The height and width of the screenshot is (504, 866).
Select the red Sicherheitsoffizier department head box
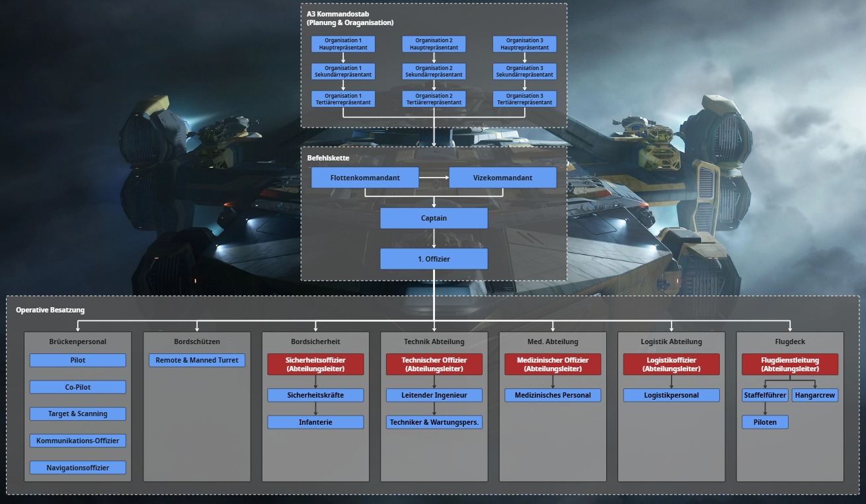315,364
